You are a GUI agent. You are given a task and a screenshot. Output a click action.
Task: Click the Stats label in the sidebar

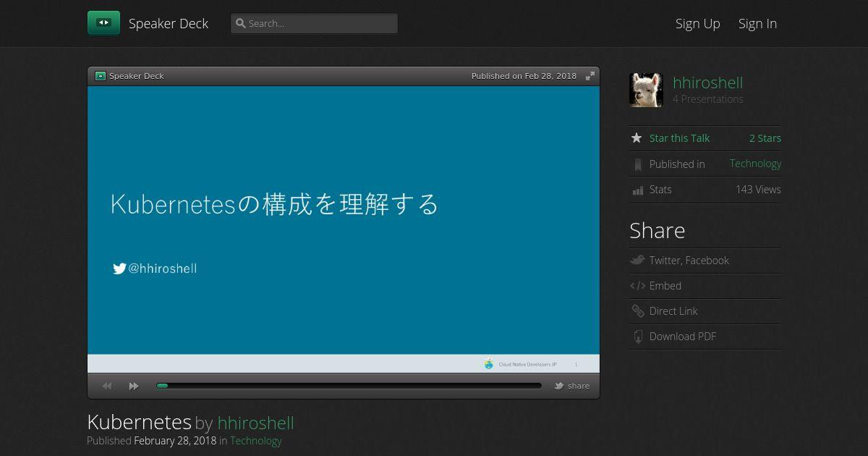coord(660,190)
